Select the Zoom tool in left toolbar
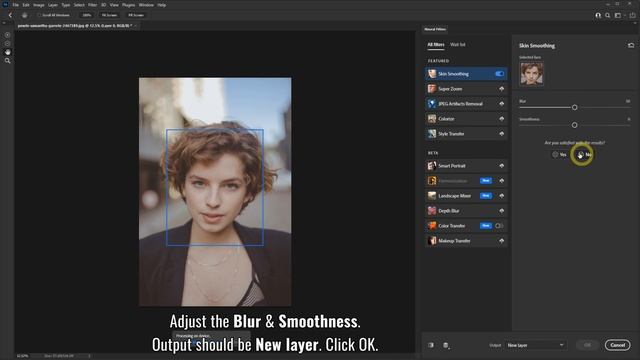This screenshot has width=640, height=360. coord(7,61)
